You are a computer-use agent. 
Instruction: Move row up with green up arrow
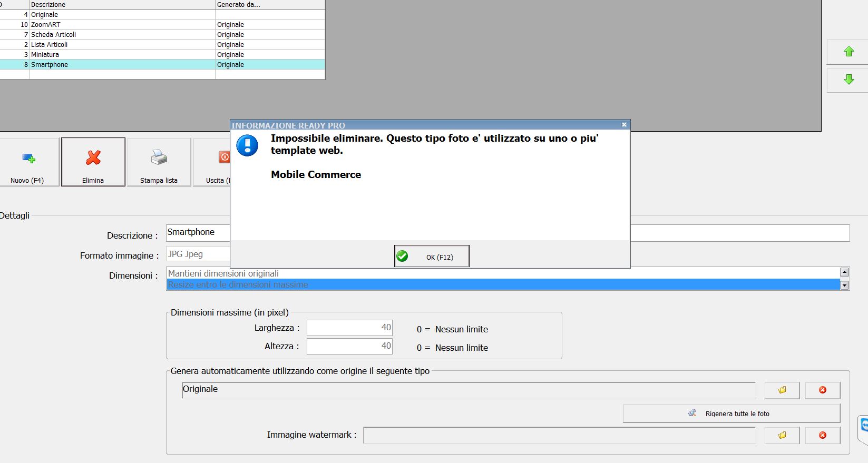click(848, 52)
